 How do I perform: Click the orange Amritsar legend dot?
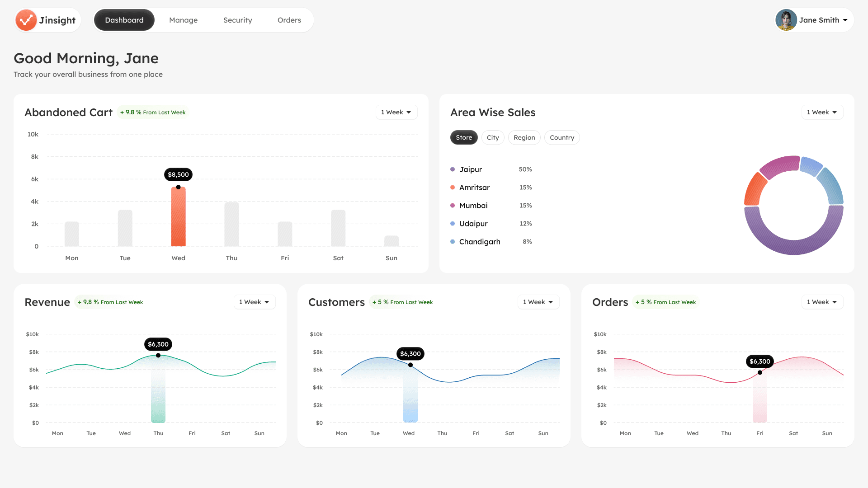[453, 188]
